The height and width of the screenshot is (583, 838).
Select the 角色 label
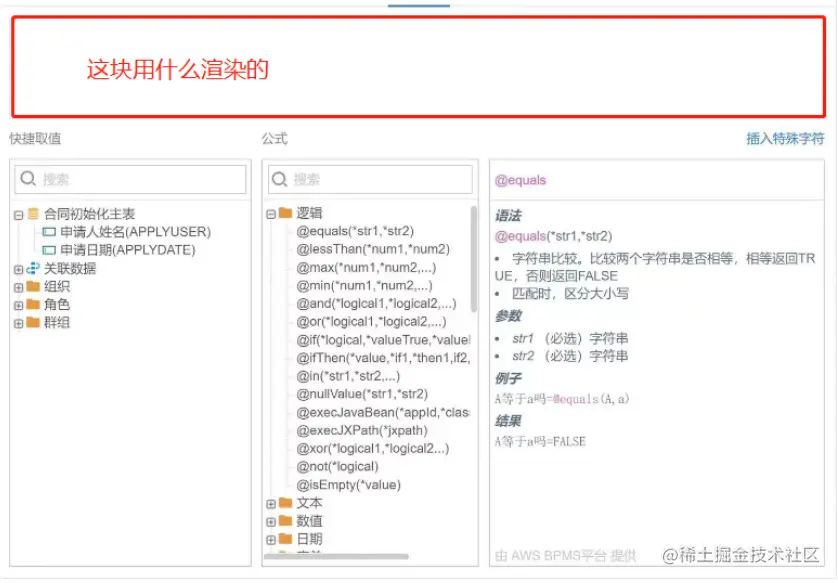tap(57, 305)
